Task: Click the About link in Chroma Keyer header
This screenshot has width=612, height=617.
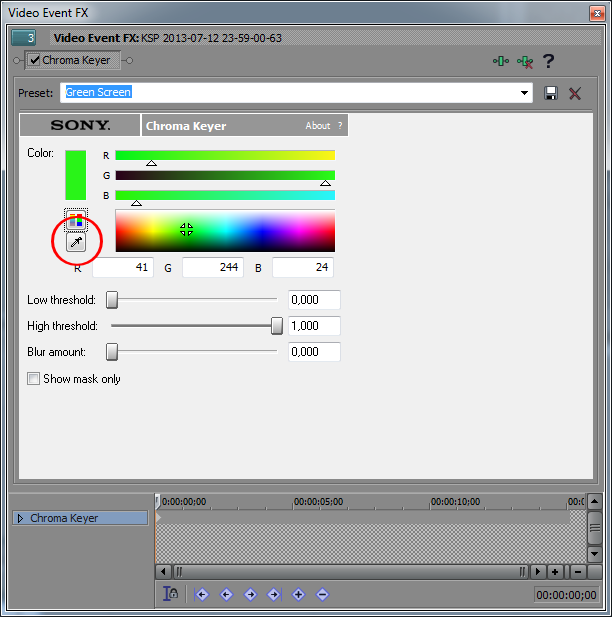Action: (x=317, y=126)
